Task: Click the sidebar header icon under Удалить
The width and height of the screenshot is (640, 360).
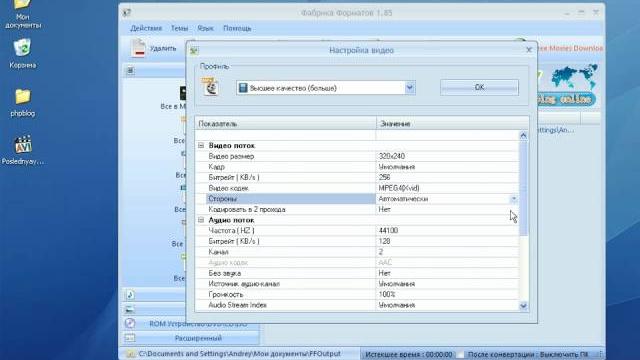Action: [130, 71]
